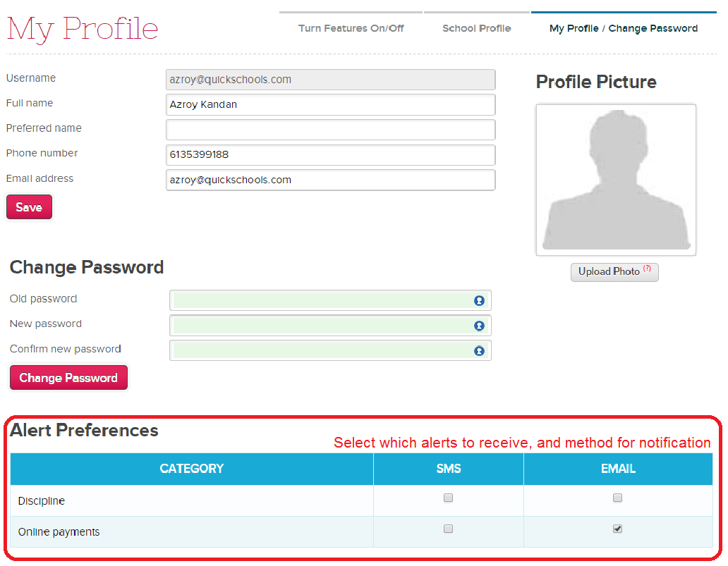Focus the Full name input field
The width and height of the screenshot is (728, 566).
[330, 105]
